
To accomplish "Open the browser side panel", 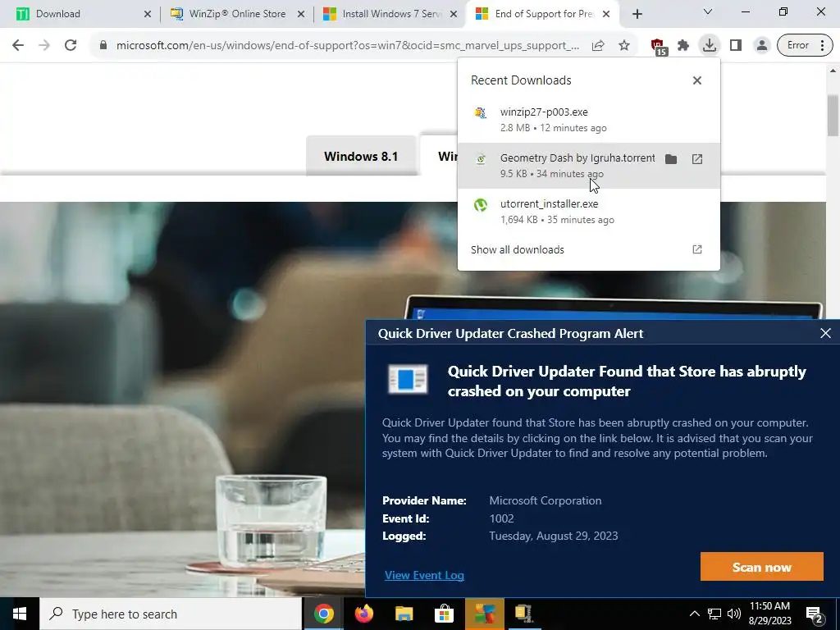I will coord(736,46).
